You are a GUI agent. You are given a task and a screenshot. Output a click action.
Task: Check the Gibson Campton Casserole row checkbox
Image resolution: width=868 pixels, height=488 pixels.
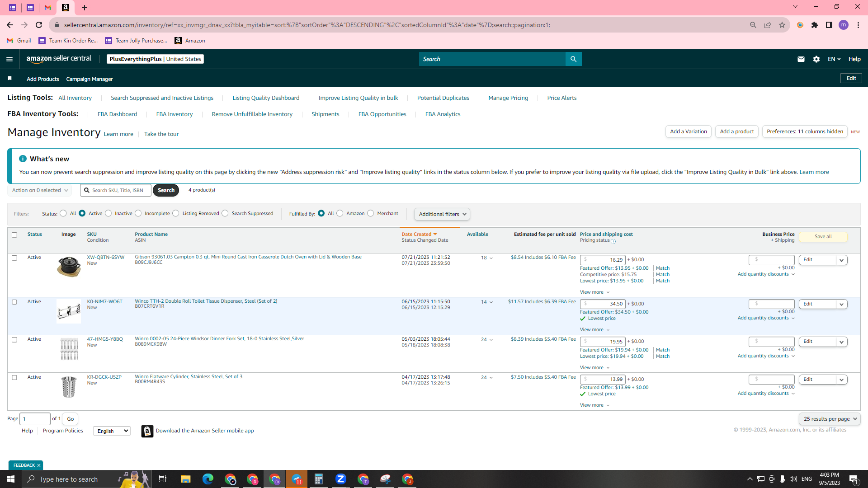click(14, 258)
